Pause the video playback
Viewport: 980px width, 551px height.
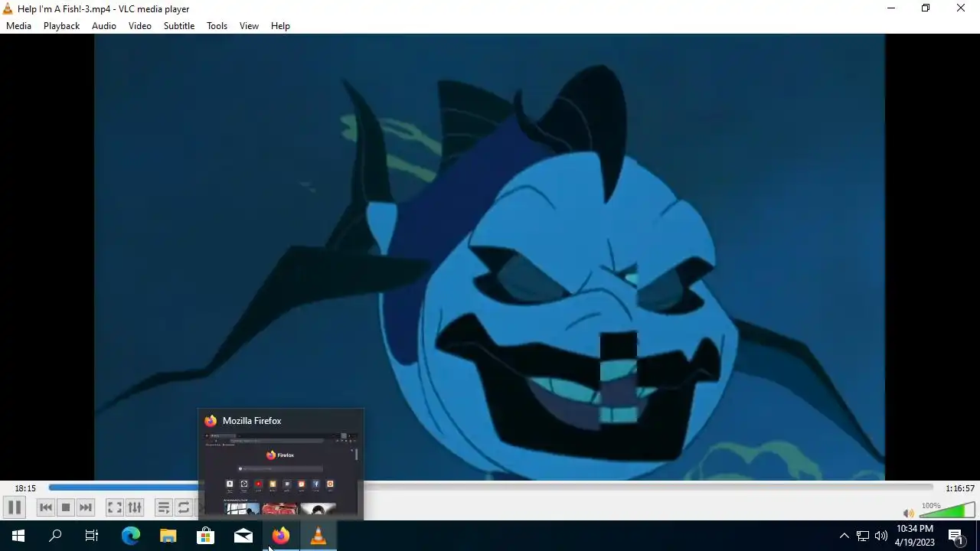click(14, 507)
